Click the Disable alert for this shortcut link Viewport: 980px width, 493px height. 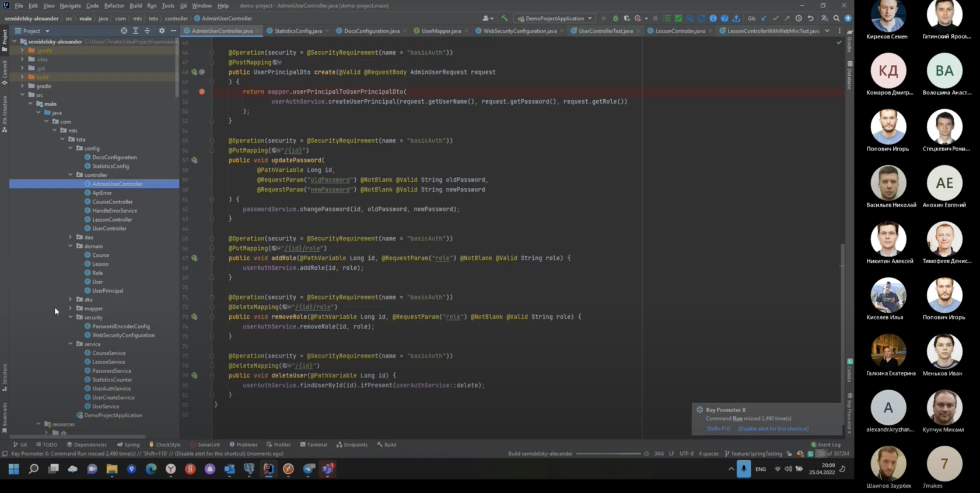point(773,429)
